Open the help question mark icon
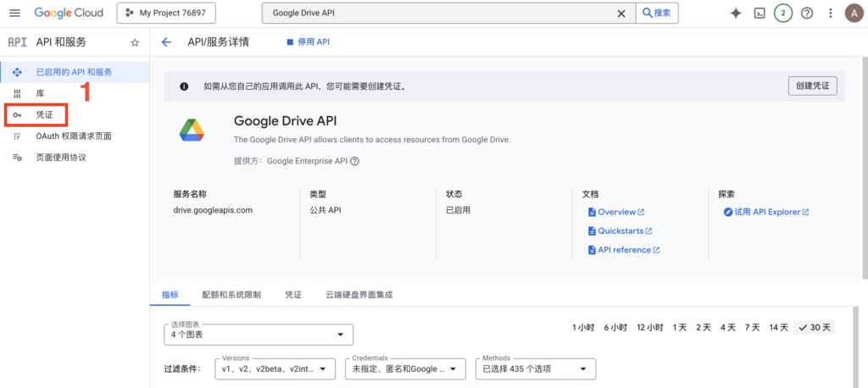The image size is (868, 388). [807, 14]
